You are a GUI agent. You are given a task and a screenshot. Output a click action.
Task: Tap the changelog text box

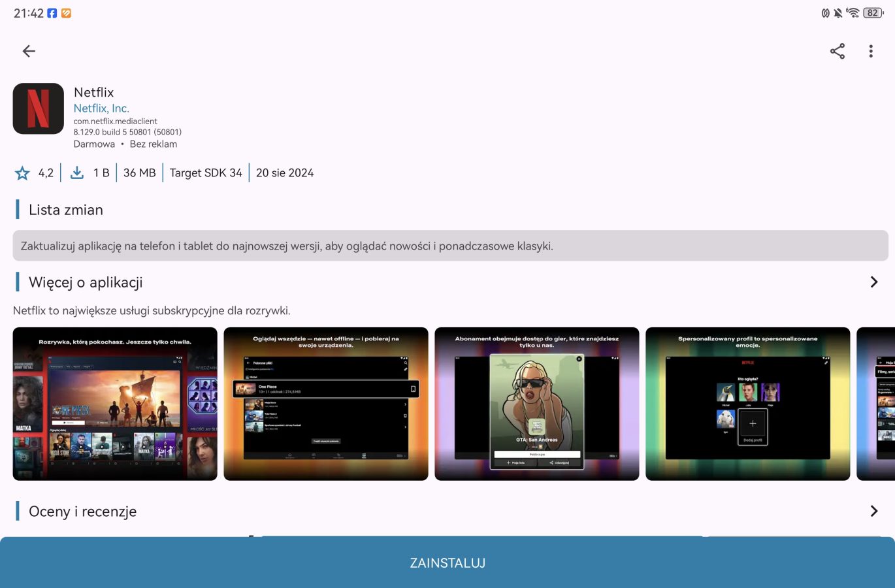[x=451, y=246]
